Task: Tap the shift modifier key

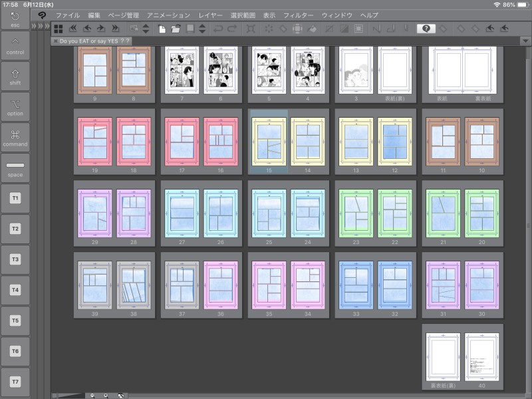Action: coord(15,76)
